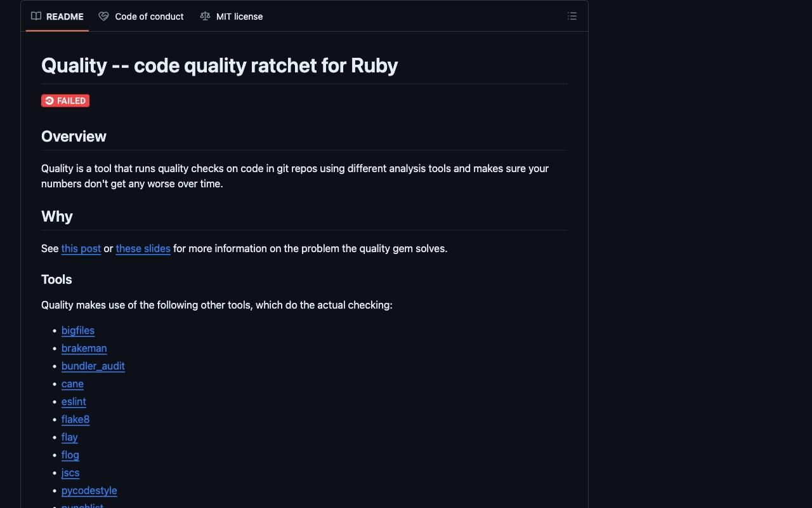
Task: Open the "these slides" link
Action: [x=143, y=248]
